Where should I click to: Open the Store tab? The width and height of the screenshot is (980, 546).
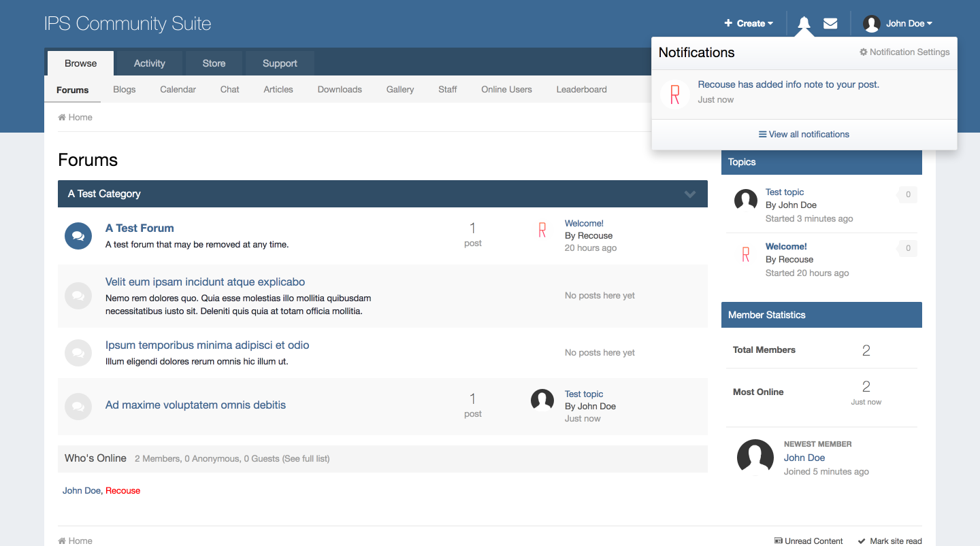pos(214,63)
